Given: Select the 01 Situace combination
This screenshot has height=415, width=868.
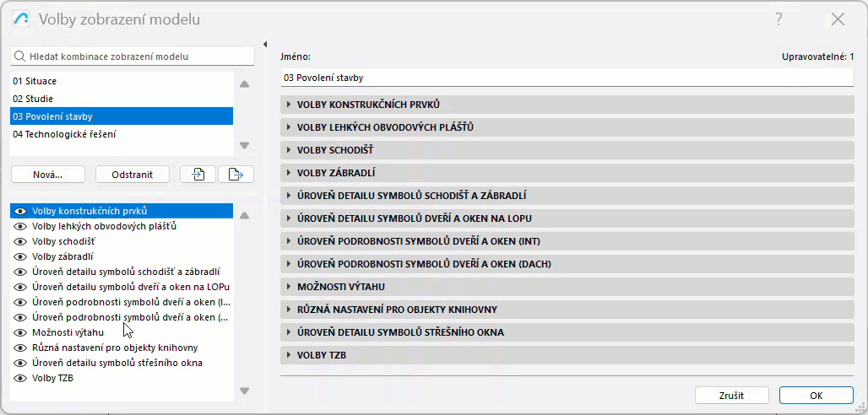Looking at the screenshot, I should (122, 81).
